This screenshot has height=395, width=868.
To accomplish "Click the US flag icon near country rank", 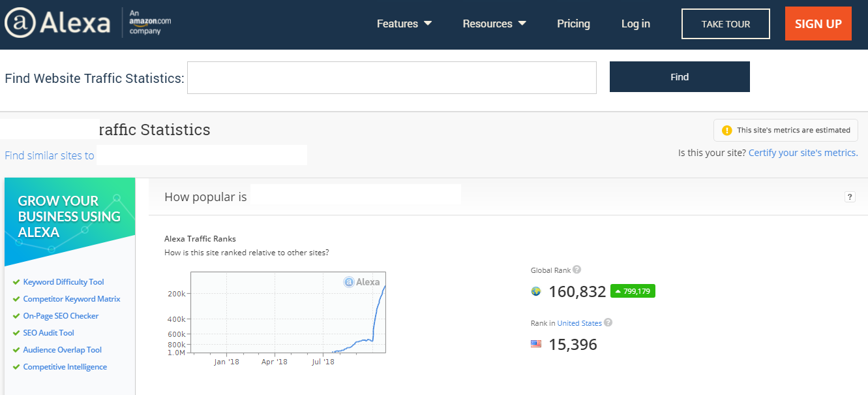I will (536, 344).
